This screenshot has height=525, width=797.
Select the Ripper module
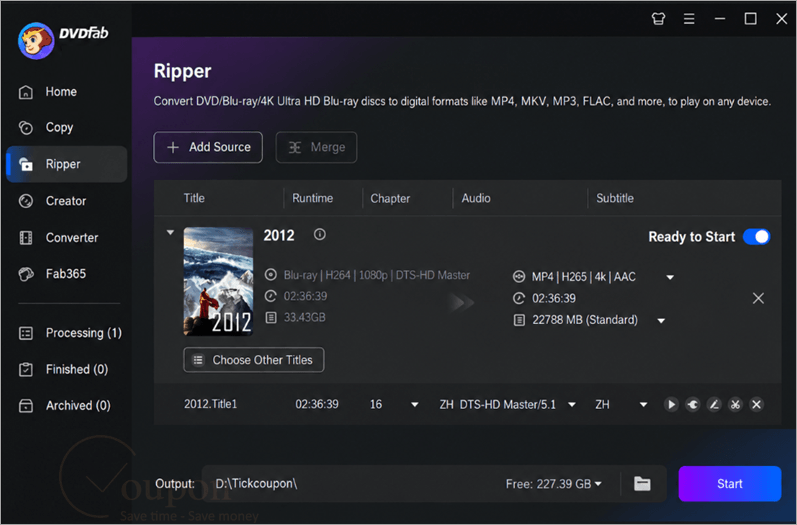point(67,164)
